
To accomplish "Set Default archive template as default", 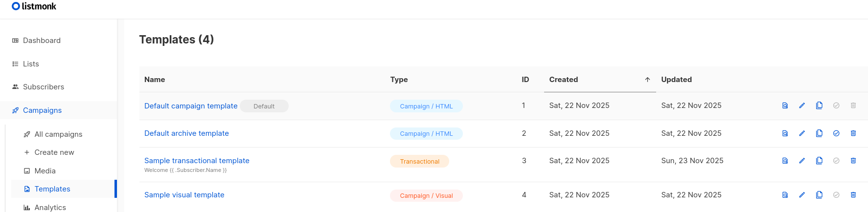I will point(836,133).
